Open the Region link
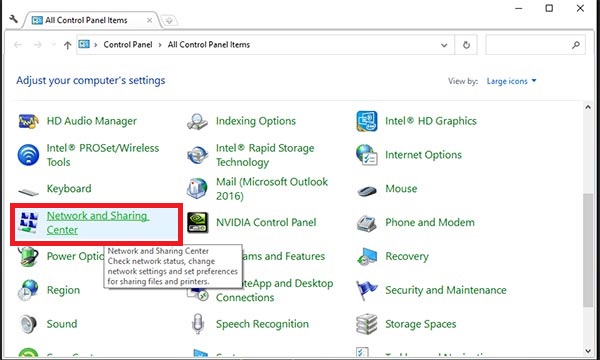 tap(63, 290)
